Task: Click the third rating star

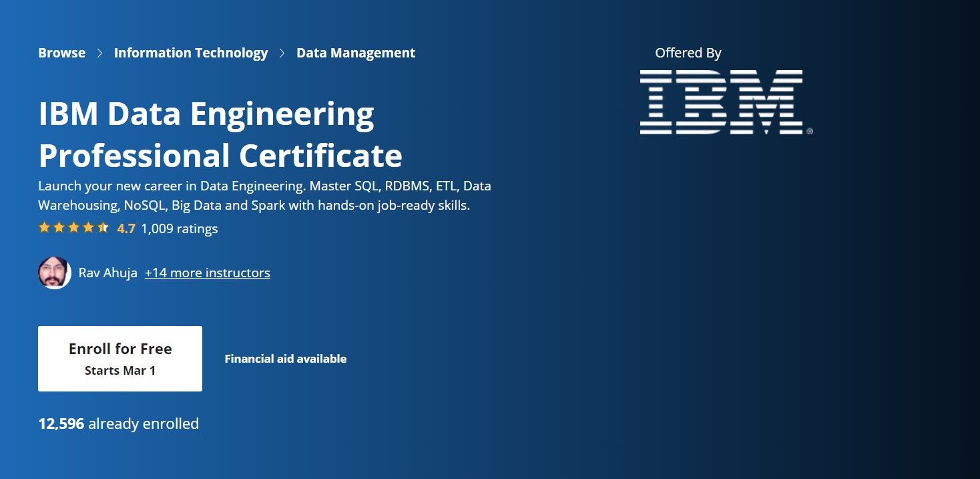Action: [x=74, y=228]
